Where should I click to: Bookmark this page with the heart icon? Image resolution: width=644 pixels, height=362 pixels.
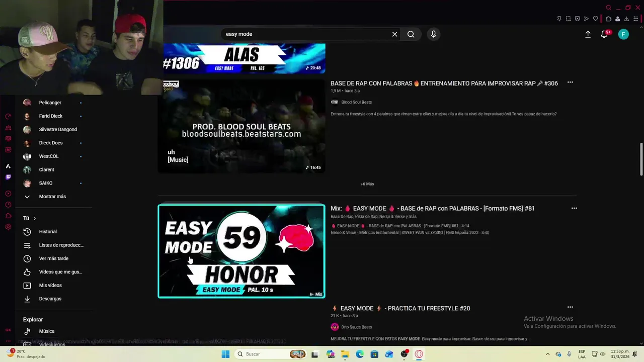coord(595,19)
